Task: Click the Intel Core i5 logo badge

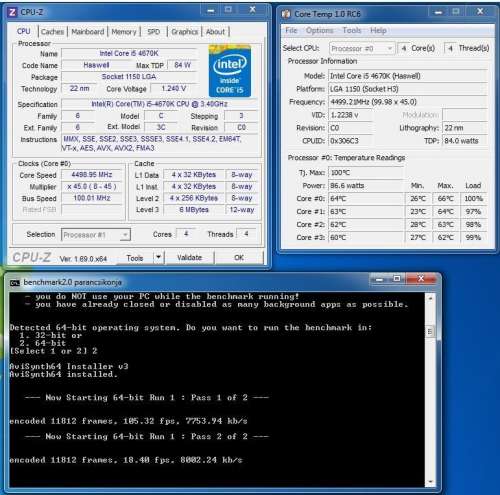Action: click(x=229, y=71)
